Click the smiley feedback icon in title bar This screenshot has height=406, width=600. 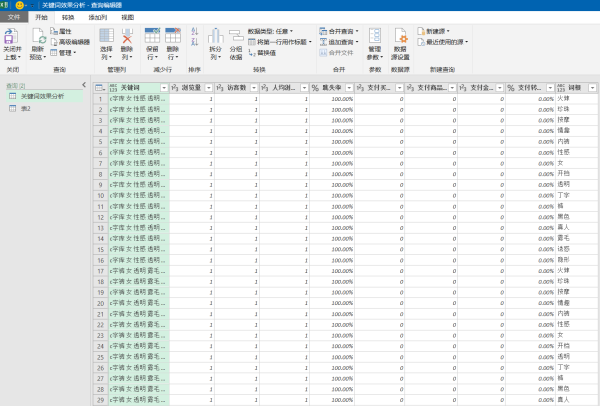tap(20, 5)
